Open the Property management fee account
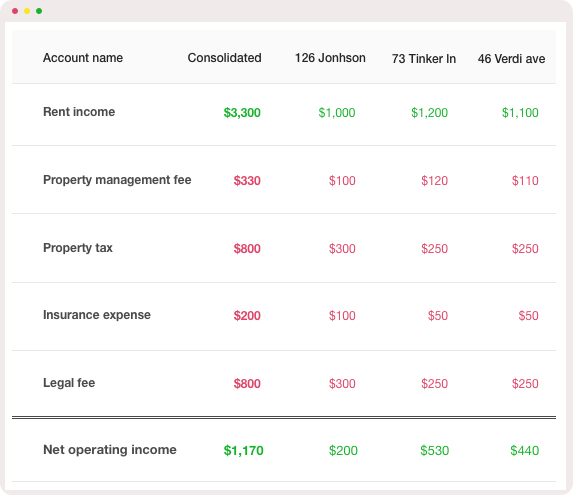 [117, 180]
